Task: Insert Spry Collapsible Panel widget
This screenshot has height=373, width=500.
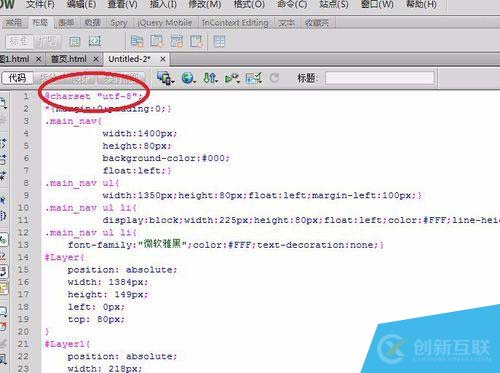Action: click(197, 41)
